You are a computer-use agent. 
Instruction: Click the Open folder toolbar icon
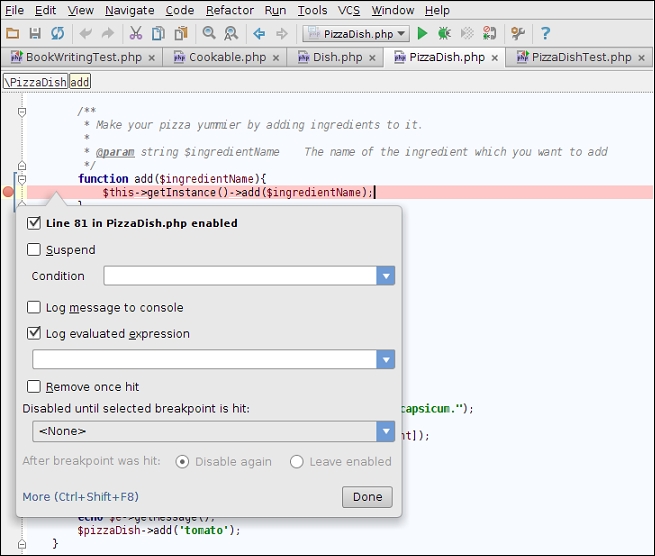point(13,33)
